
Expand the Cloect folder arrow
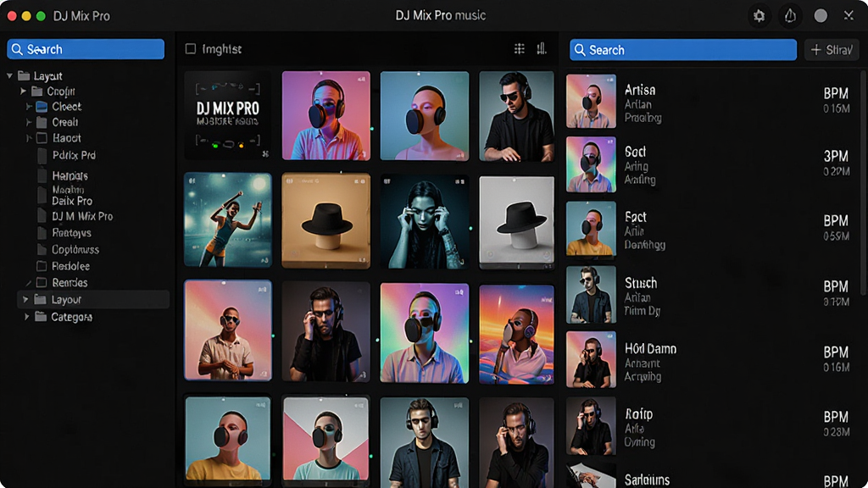tap(28, 106)
